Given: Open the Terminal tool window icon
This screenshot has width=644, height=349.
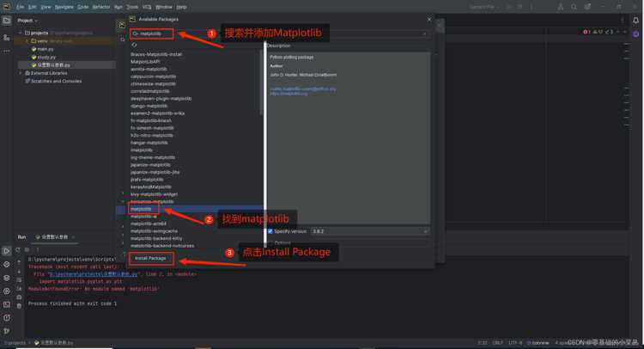Looking at the screenshot, I should click(x=7, y=304).
